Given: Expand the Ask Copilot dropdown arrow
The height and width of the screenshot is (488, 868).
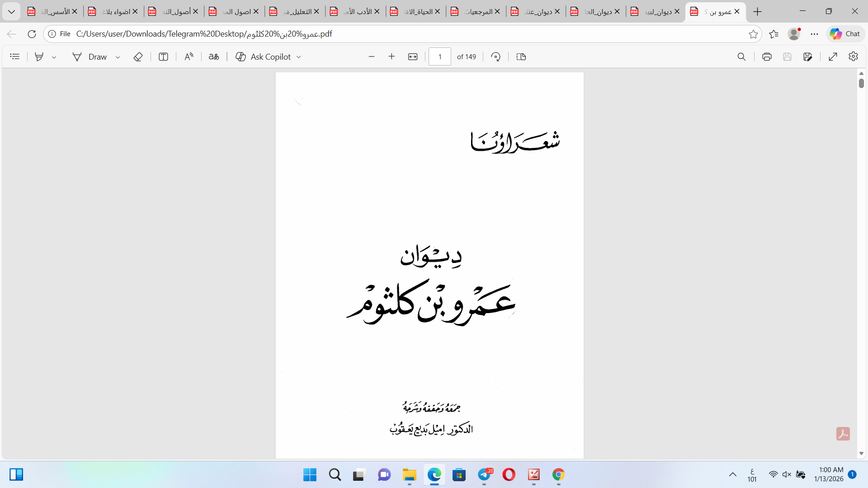Looking at the screenshot, I should pos(298,57).
